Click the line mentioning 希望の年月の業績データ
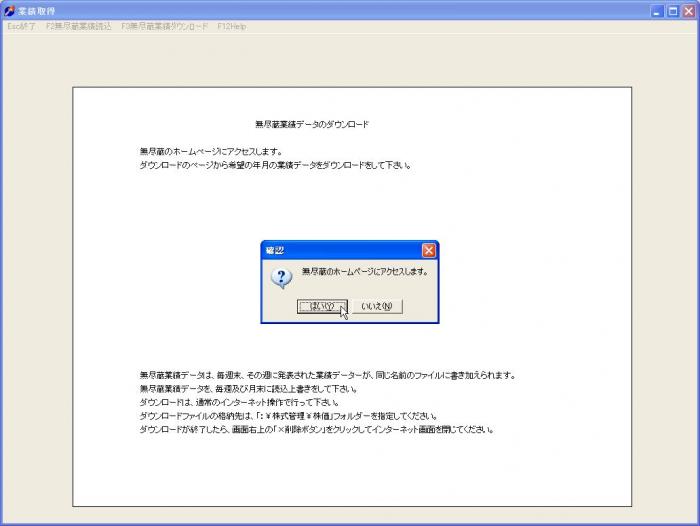 [x=276, y=165]
